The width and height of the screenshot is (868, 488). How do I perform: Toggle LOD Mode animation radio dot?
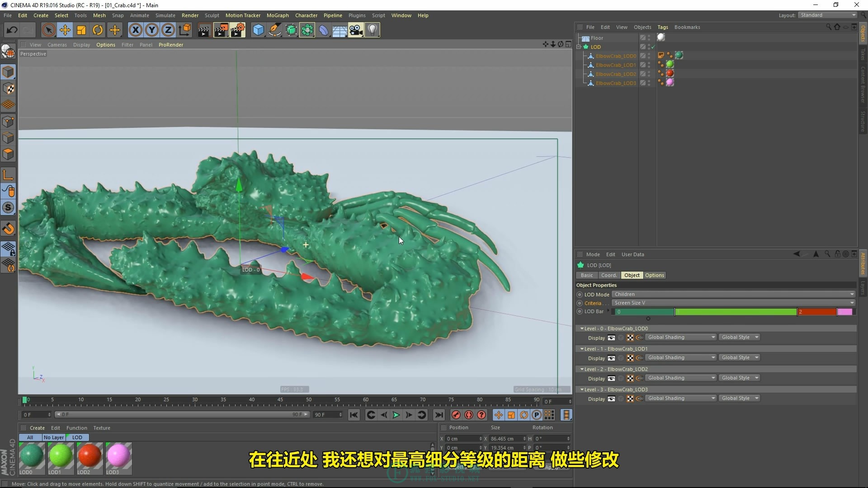(580, 295)
